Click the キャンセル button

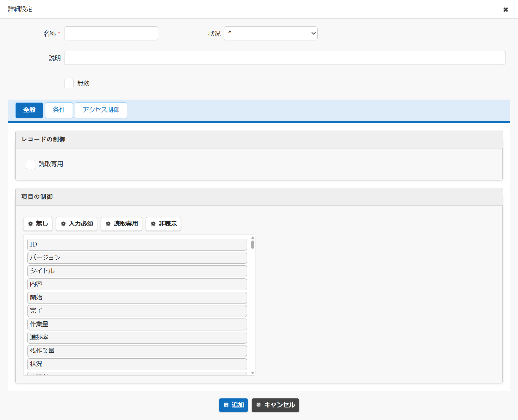pos(275,405)
